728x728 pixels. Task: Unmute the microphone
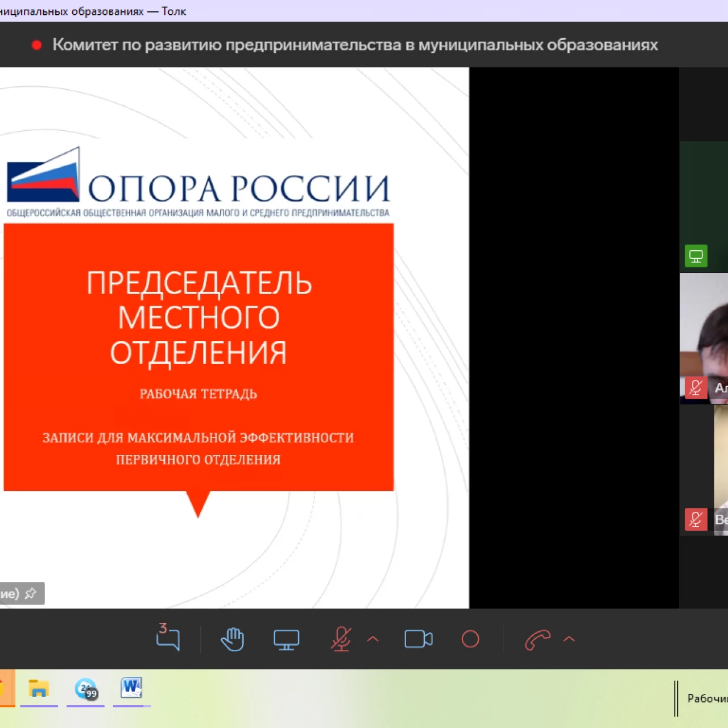(341, 639)
